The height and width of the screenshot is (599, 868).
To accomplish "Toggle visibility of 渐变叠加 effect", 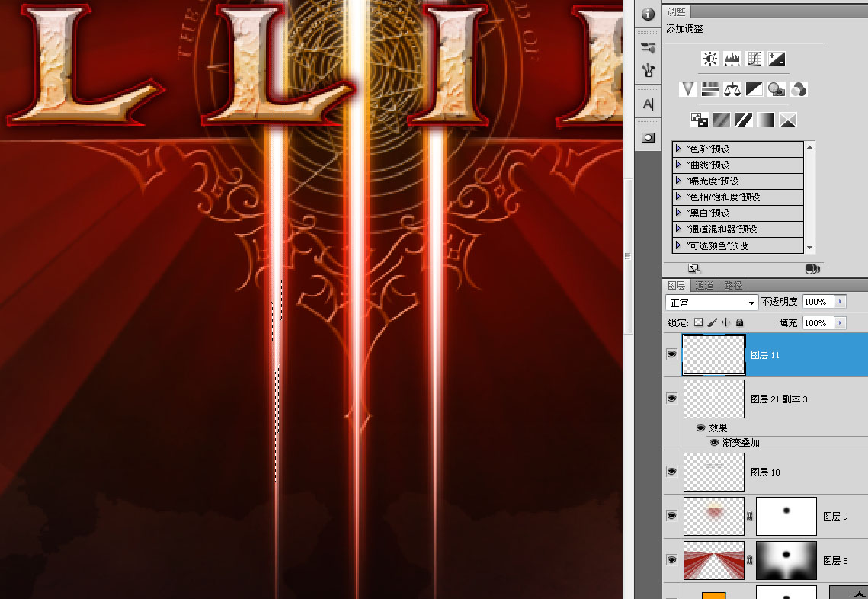I will tap(715, 442).
